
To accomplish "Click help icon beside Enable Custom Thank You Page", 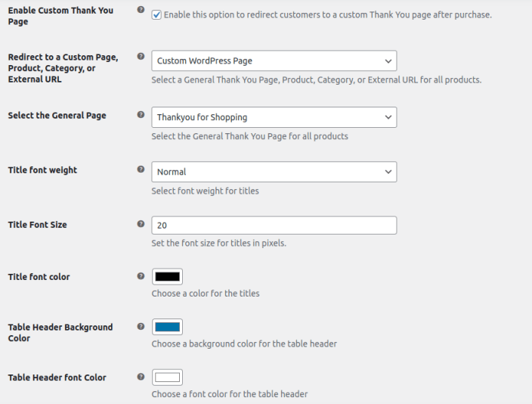I will tap(141, 11).
